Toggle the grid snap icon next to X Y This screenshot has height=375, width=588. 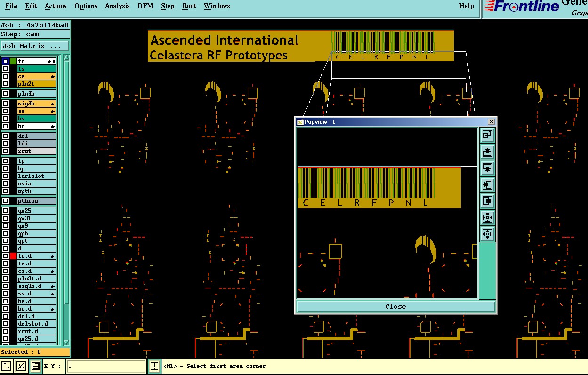click(x=35, y=366)
